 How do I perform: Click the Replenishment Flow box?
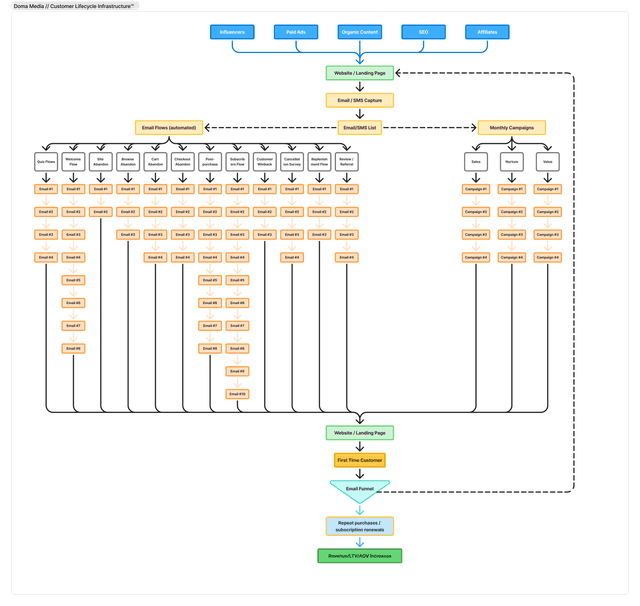(x=320, y=162)
